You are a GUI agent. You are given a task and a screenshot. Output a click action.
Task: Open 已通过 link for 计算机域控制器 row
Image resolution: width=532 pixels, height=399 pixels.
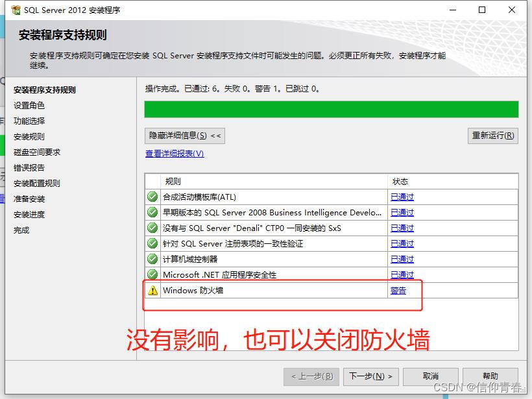click(402, 260)
